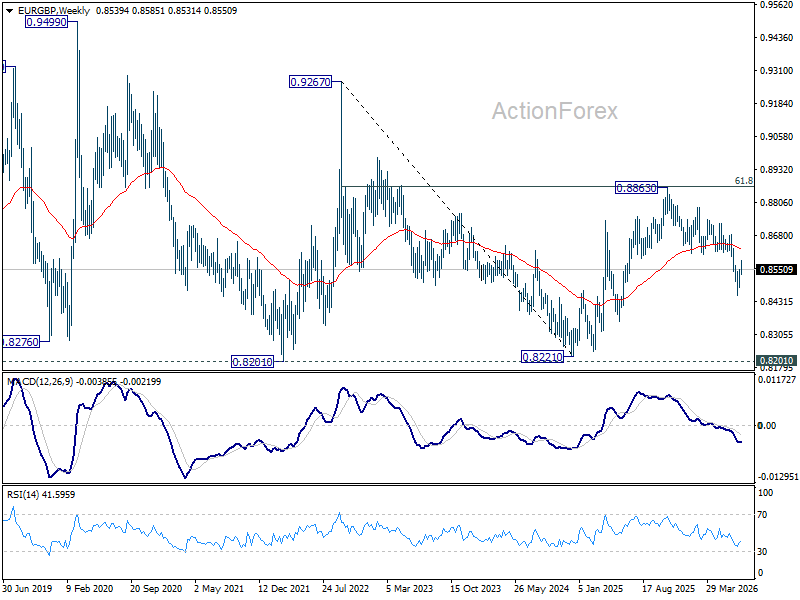Click the 0.82210 low price label
Viewport: 800px width, 600px height.
(542, 357)
